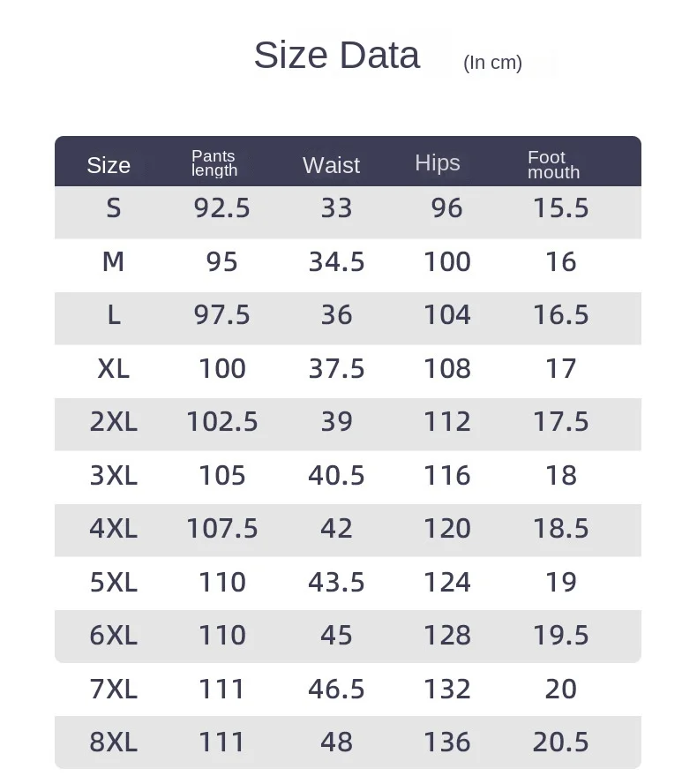Viewport: 697px width, 784px height.
Task: Select hips value 124 for 5XL
Action: (x=447, y=582)
